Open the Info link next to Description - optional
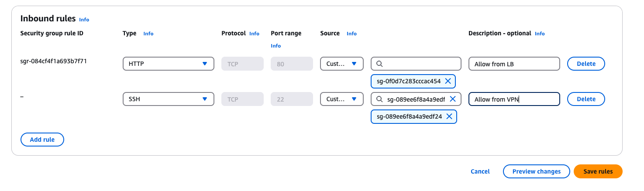Screen dimensions: 644x191 [x=540, y=34]
